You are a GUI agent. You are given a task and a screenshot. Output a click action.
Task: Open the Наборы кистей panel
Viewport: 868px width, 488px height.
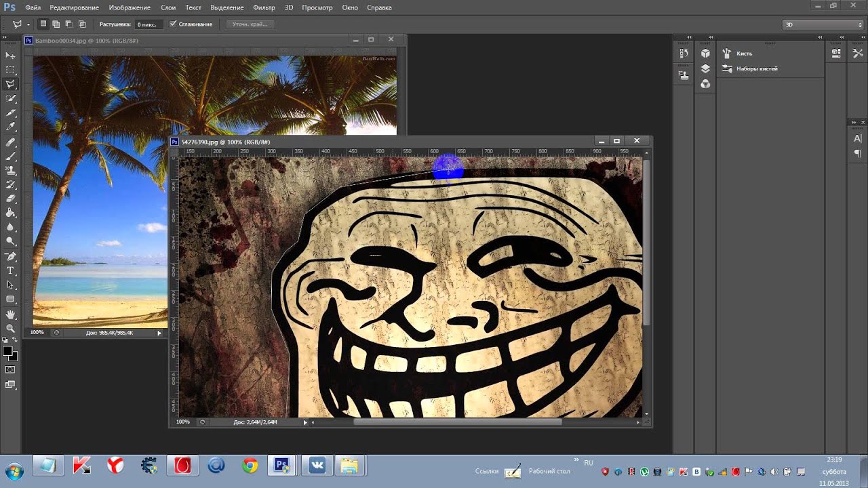point(750,68)
